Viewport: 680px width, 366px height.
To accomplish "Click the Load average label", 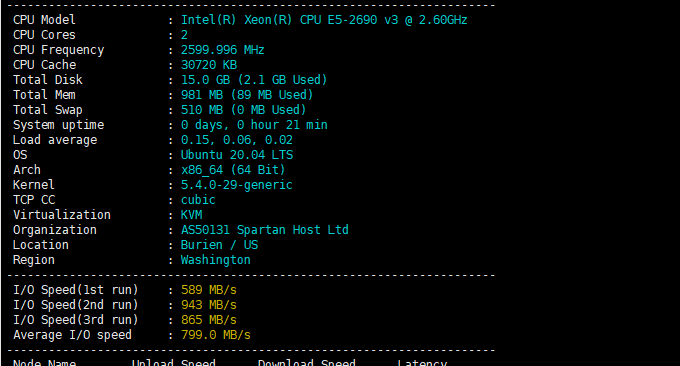I will pyautogui.click(x=55, y=141).
